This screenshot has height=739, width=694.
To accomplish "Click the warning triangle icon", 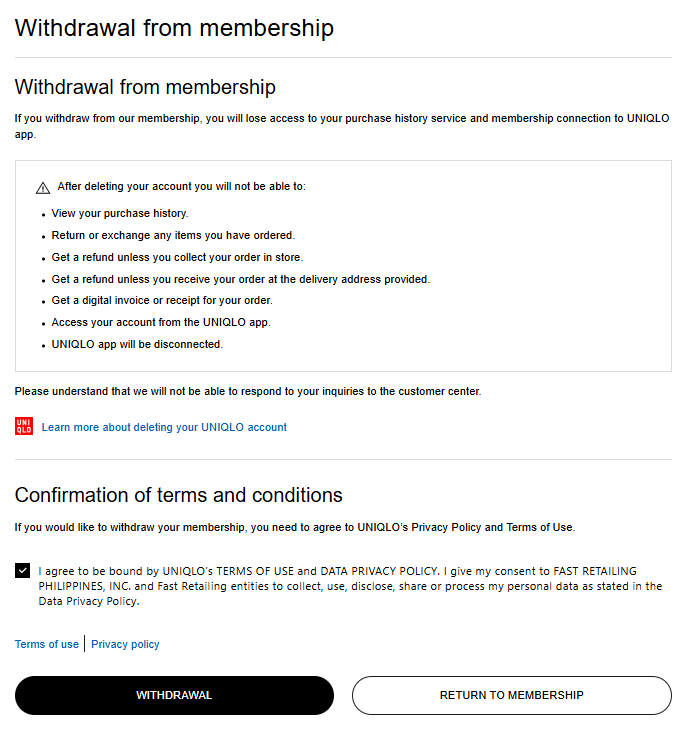I will pos(43,188).
